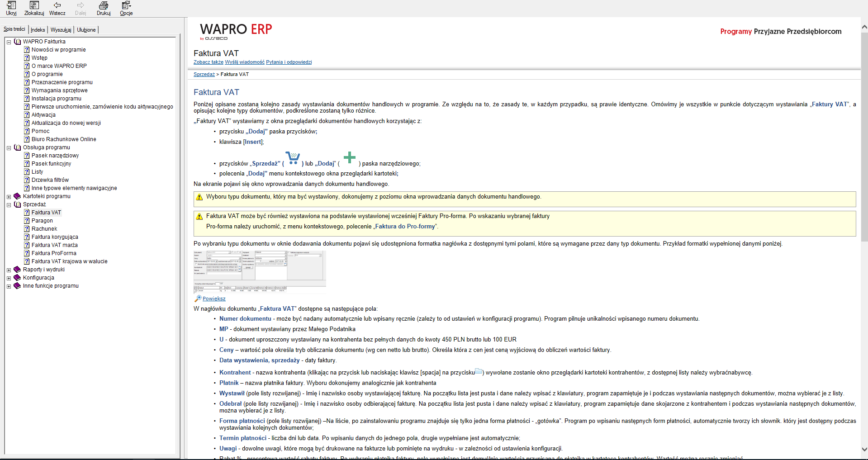Switch to the Ulubione tab
The width and height of the screenshot is (868, 460).
point(86,30)
